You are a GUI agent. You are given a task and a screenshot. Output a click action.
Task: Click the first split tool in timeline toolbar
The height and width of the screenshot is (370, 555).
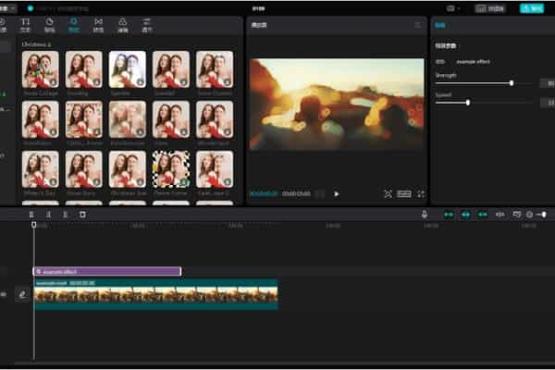tap(31, 215)
